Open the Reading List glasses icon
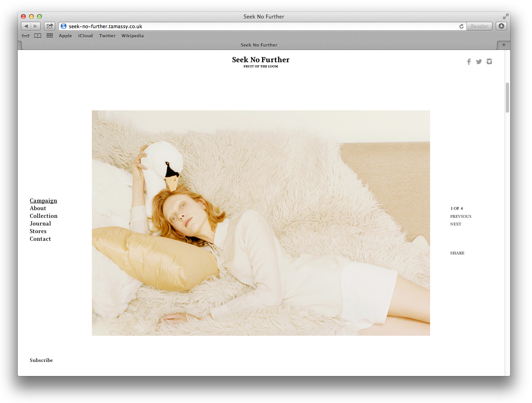The width and height of the screenshot is (532, 403). [25, 36]
